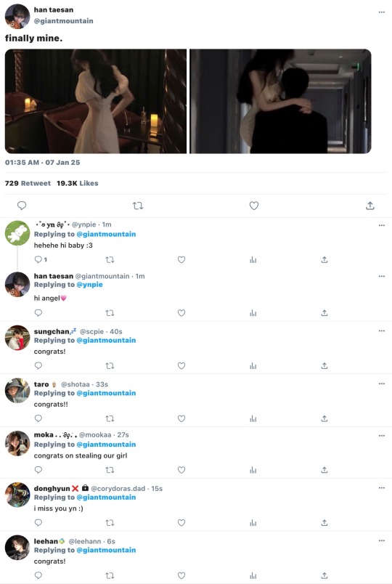The width and height of the screenshot is (392, 584).
Task: Open more options on moka's reply
Action: click(382, 435)
